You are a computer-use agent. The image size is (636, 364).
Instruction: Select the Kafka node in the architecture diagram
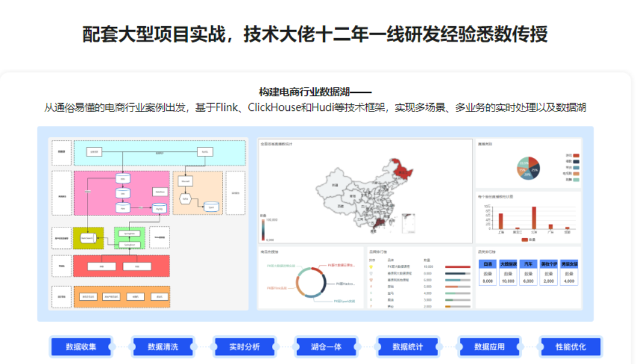(x=184, y=198)
